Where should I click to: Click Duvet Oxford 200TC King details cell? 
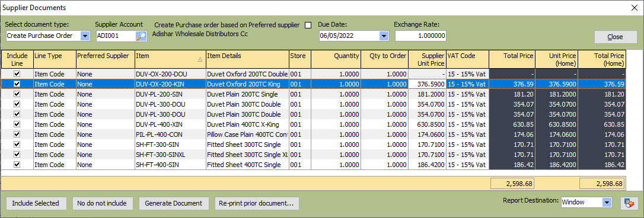coord(247,84)
